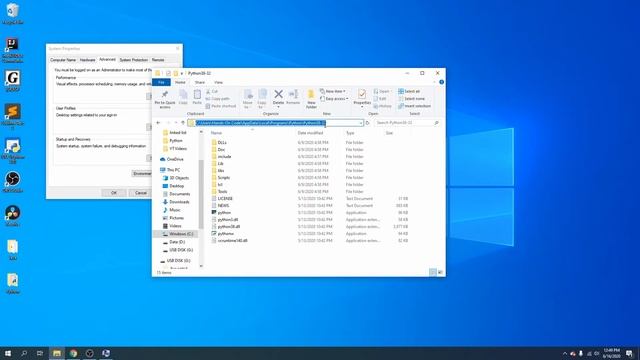Open Computer Name tab in System Properties
This screenshot has width=640, height=360.
tap(63, 60)
